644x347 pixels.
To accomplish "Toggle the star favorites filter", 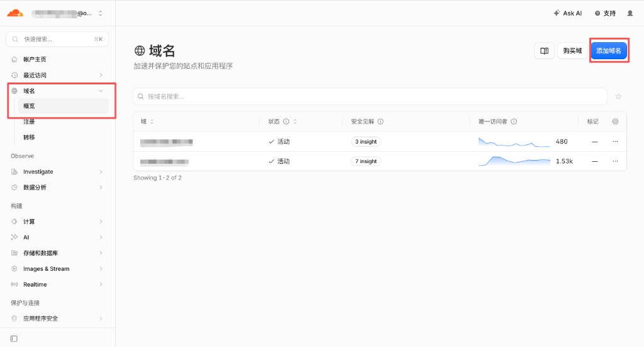I will pyautogui.click(x=618, y=96).
